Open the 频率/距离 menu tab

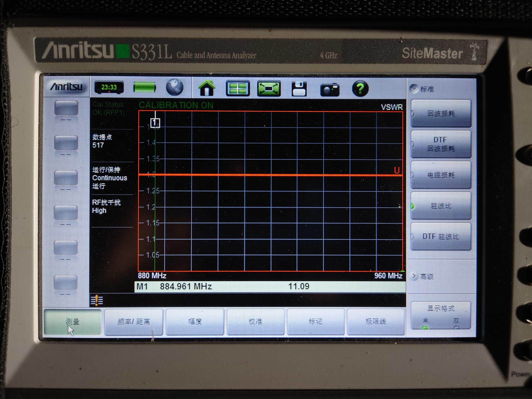click(x=134, y=321)
